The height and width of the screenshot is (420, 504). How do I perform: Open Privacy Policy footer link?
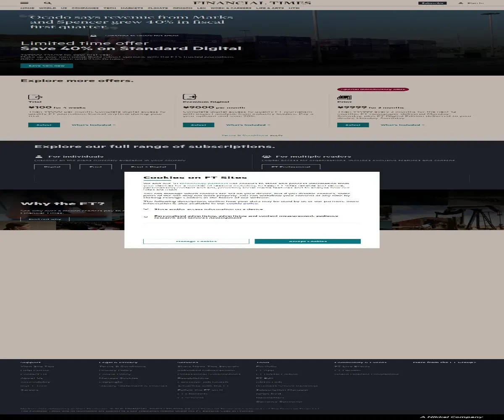click(x=115, y=370)
